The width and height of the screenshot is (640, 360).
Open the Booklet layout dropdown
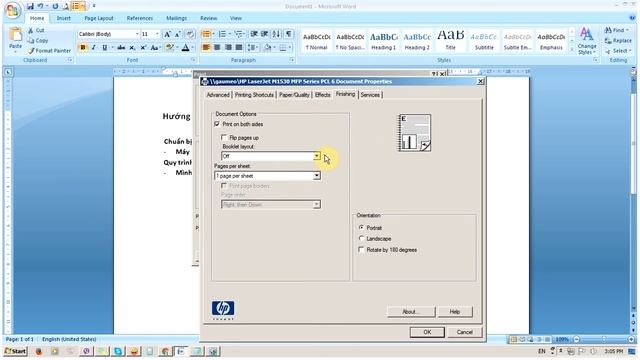click(317, 156)
